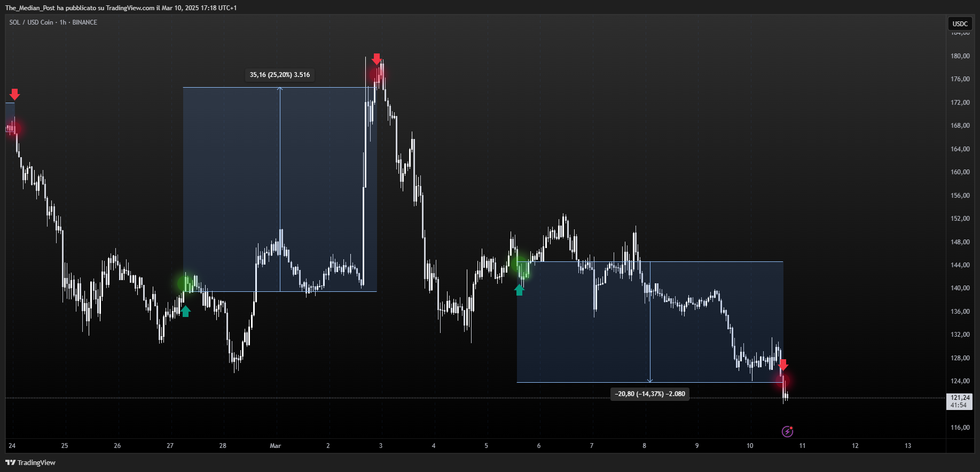
Task: Click the 136,00 price axis label
Action: pos(960,312)
